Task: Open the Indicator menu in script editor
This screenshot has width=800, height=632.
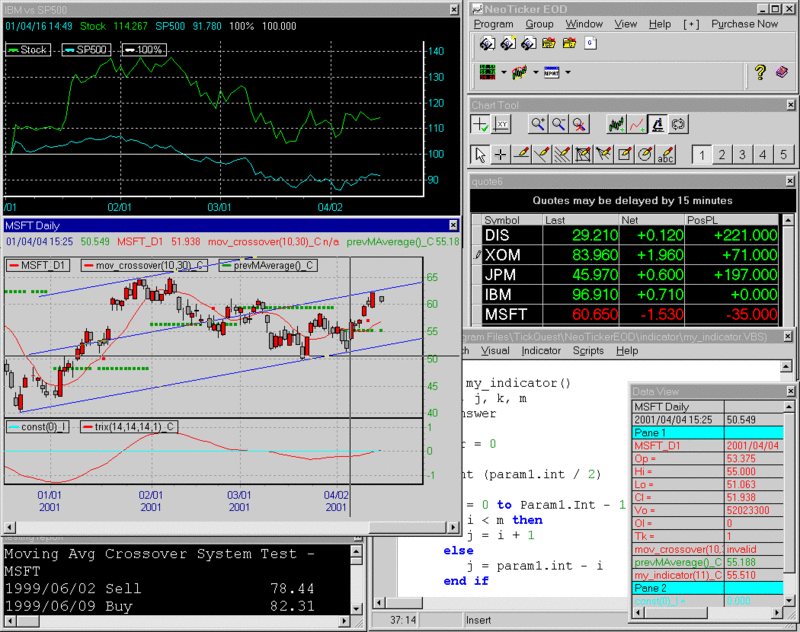Action: click(541, 350)
